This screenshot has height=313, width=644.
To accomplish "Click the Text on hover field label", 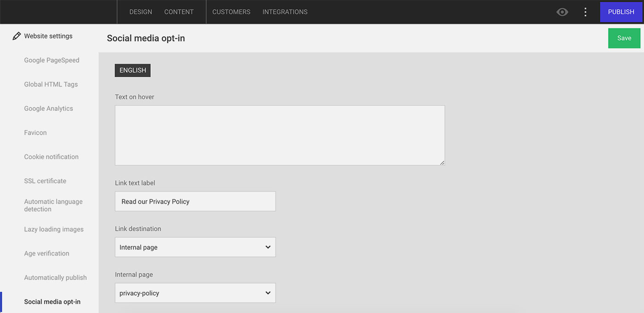I will coord(134,97).
